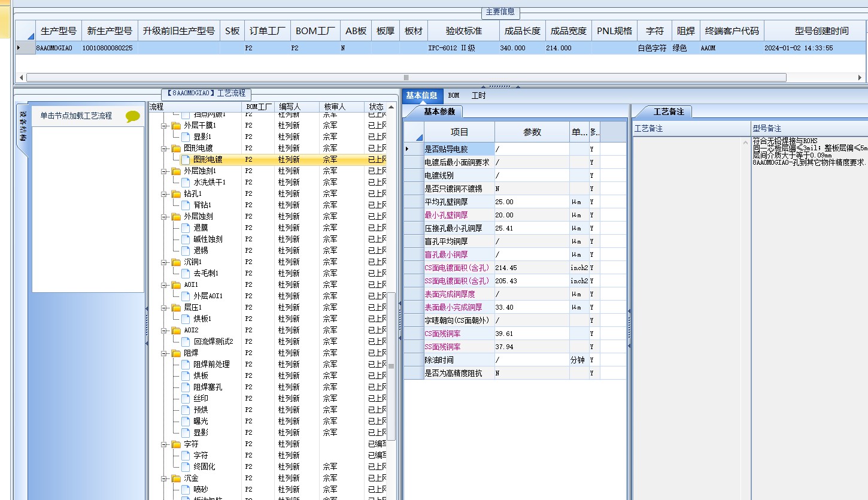868x500 pixels.
Task: Collapse the AOI2 tree node
Action: [x=163, y=331]
